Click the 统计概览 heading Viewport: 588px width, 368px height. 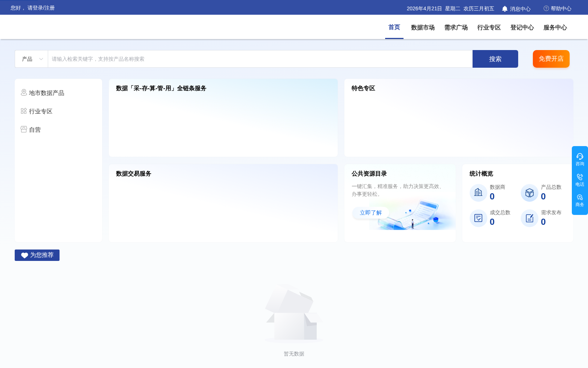point(481,174)
